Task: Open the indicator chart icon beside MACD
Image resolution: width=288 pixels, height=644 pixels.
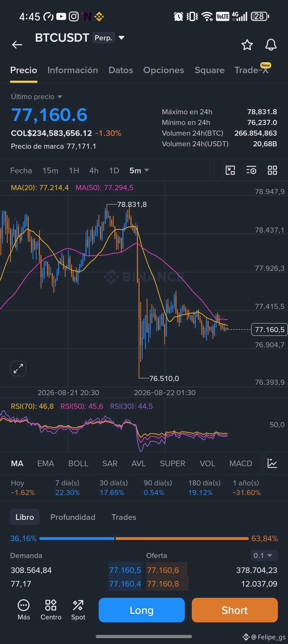Action: click(x=272, y=463)
